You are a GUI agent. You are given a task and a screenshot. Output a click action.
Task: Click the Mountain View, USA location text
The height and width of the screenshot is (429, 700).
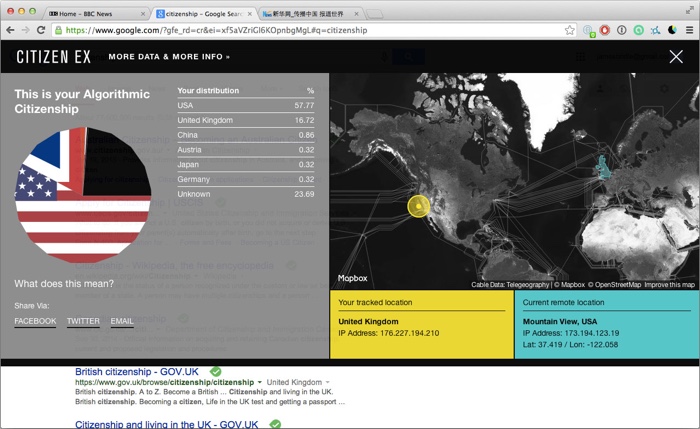pyautogui.click(x=560, y=321)
